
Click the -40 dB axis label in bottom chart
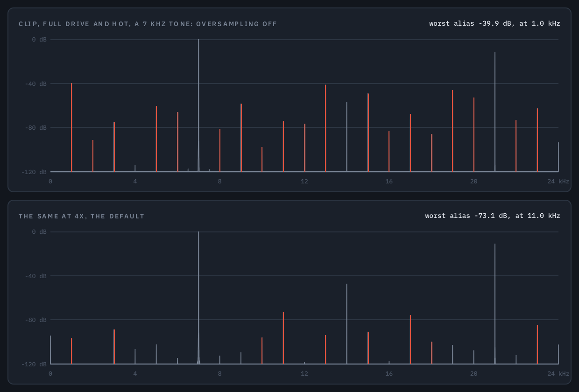(35, 276)
